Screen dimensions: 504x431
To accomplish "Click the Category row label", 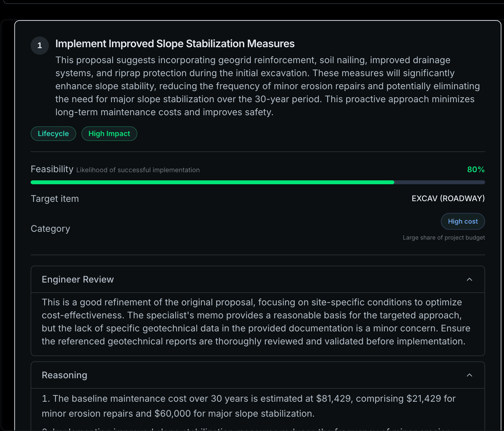I will point(50,228).
